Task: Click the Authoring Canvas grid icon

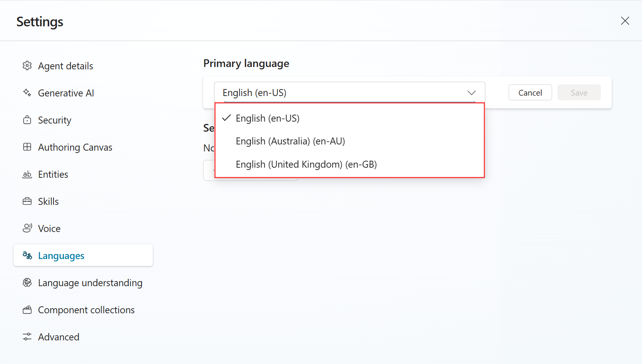Action: (27, 147)
